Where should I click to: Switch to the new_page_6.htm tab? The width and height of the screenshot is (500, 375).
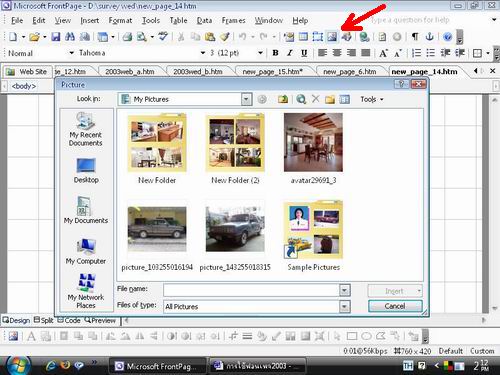pos(350,72)
